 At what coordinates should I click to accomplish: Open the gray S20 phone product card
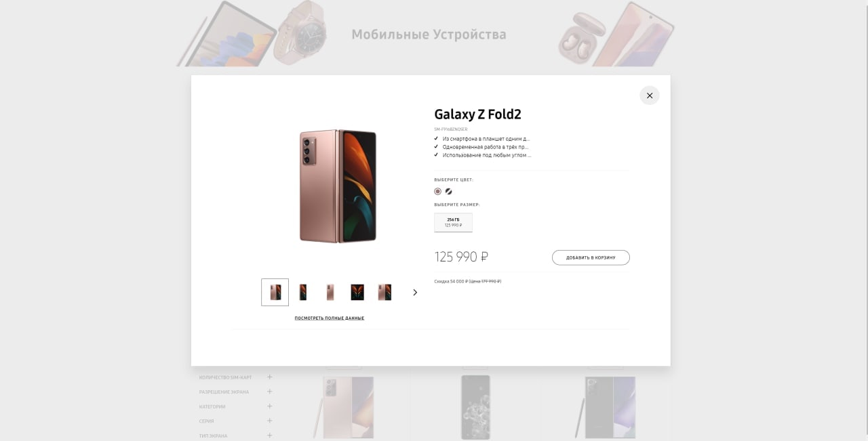click(x=475, y=408)
